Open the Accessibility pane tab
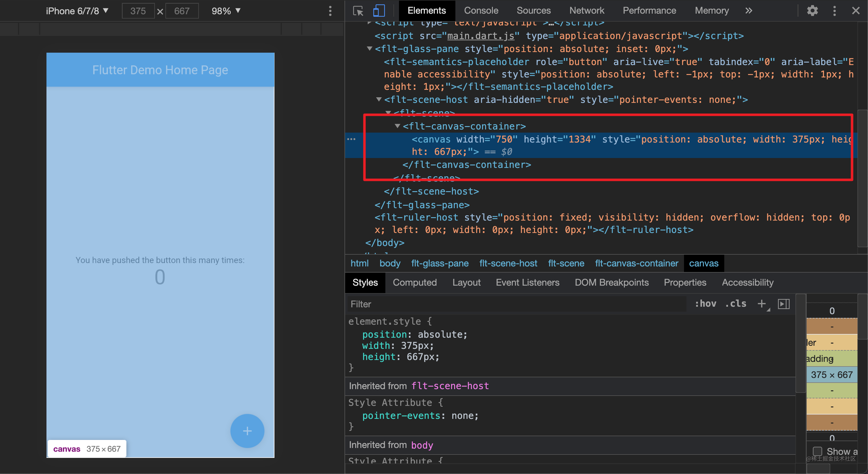868x474 pixels. 747,282
